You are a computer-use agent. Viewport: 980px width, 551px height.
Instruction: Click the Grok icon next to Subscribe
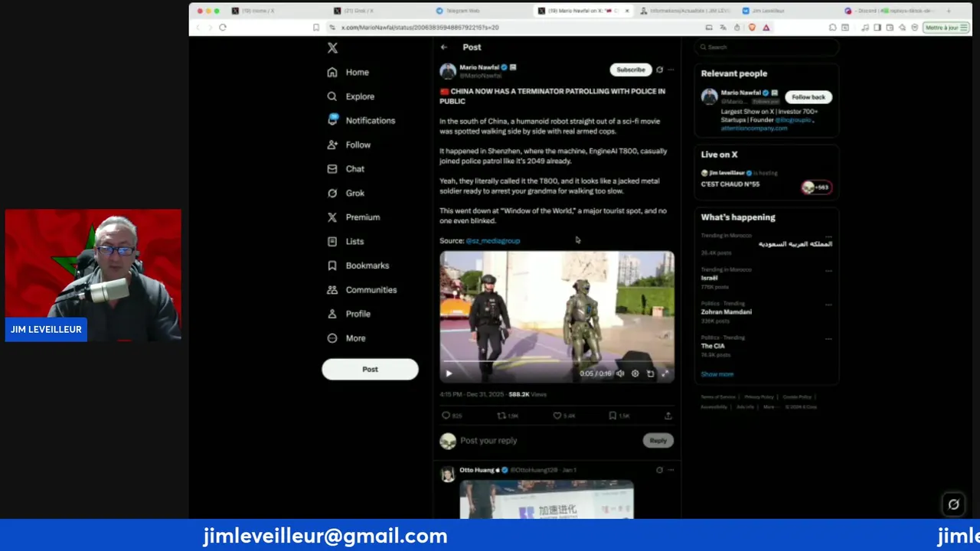(659, 70)
